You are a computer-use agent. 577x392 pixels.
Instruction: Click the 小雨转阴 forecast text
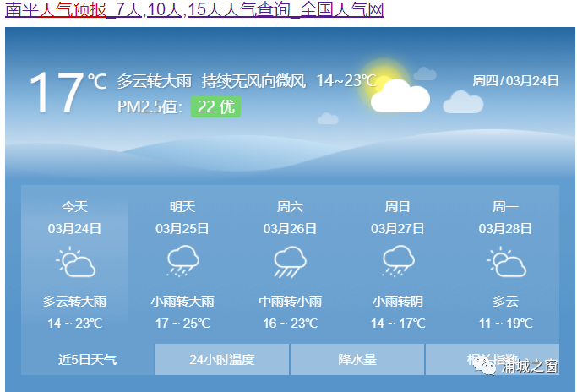coord(398,302)
